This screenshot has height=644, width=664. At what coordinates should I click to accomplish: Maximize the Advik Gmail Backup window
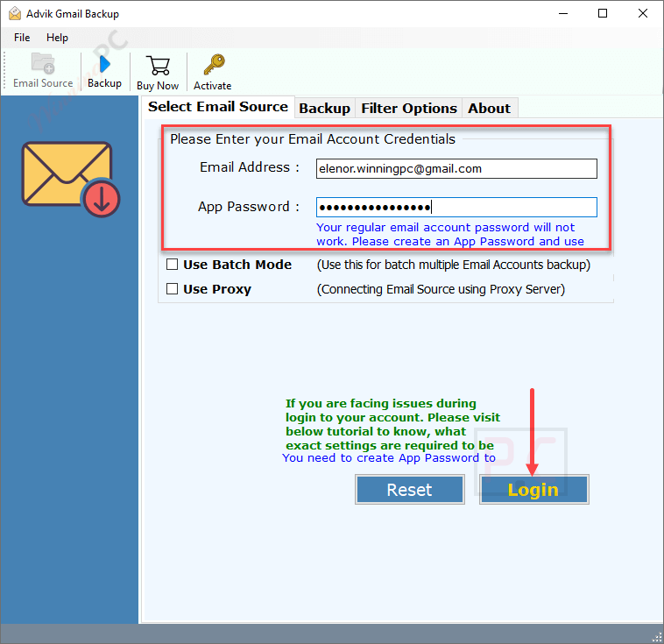point(603,13)
